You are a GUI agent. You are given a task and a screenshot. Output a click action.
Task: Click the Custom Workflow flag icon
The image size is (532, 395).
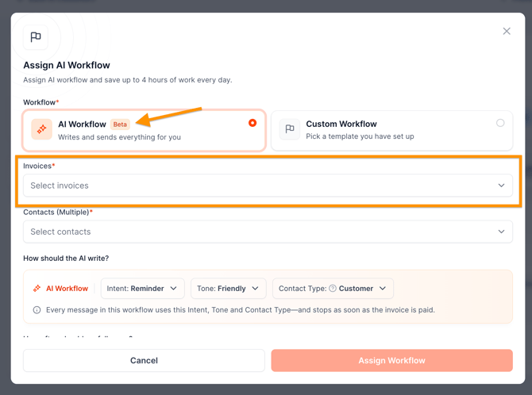point(290,129)
